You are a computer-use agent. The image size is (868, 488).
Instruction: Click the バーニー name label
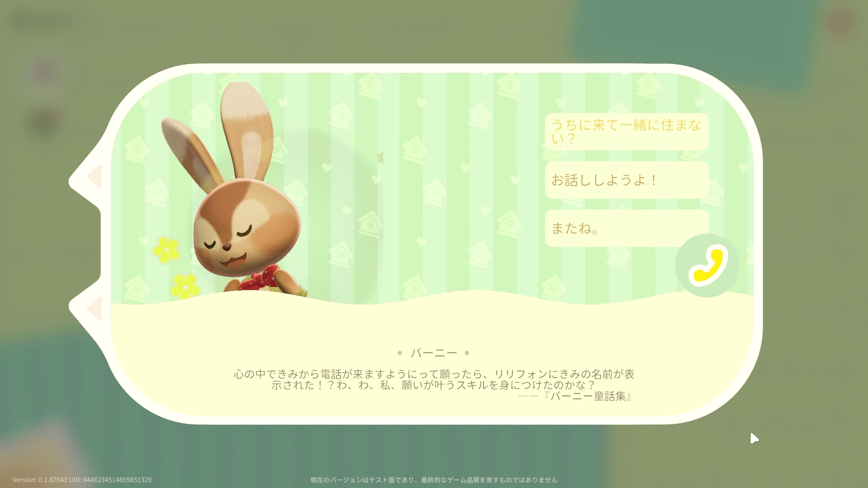coord(434,353)
